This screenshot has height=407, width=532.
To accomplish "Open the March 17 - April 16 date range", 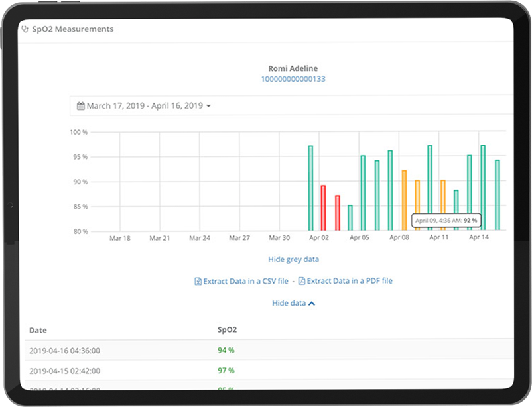I will click(145, 106).
